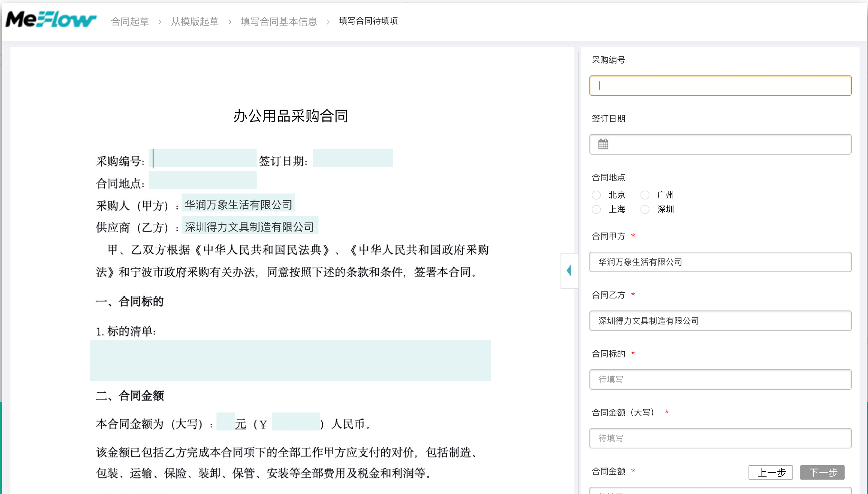This screenshot has height=494, width=868.
Task: Select the 深圳 radio option
Action: tap(645, 209)
